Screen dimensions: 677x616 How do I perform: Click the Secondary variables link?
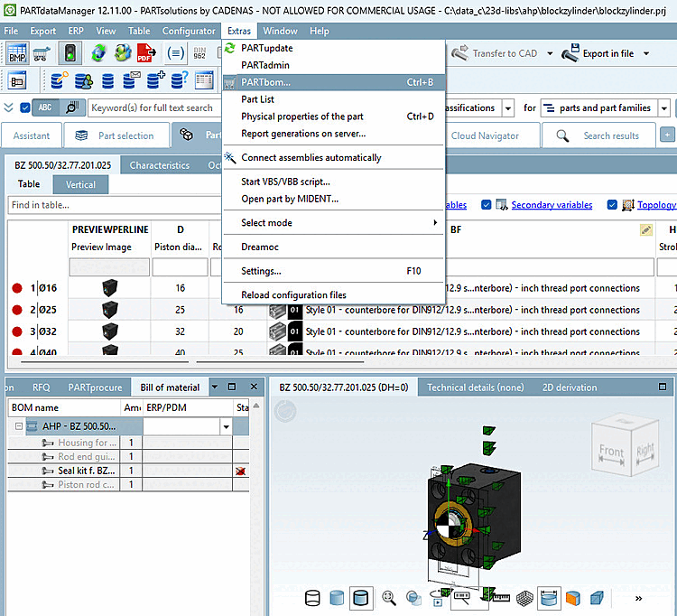point(552,205)
